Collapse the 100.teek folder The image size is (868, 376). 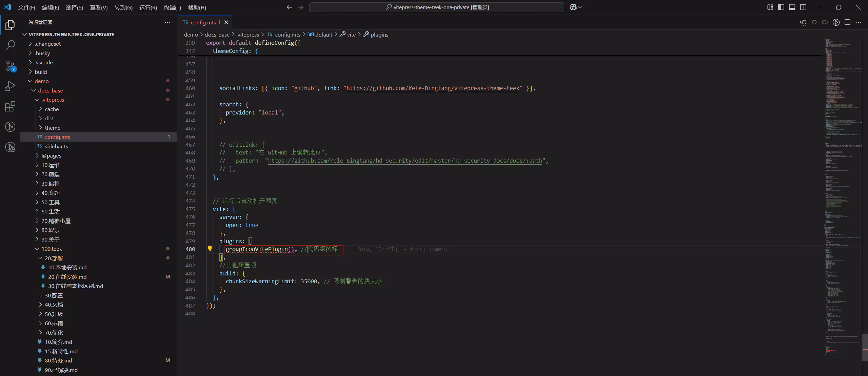(99, 249)
